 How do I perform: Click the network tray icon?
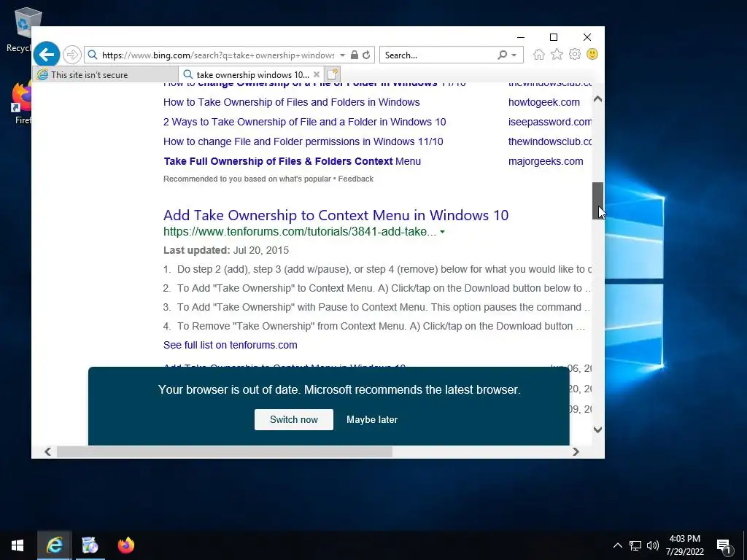[x=635, y=545]
